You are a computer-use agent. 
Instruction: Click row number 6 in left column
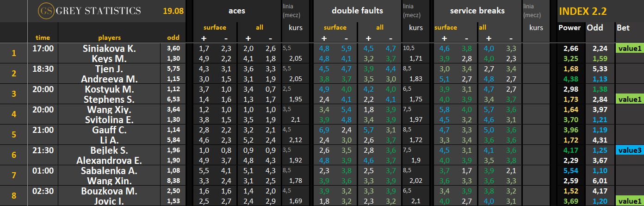pos(13,155)
